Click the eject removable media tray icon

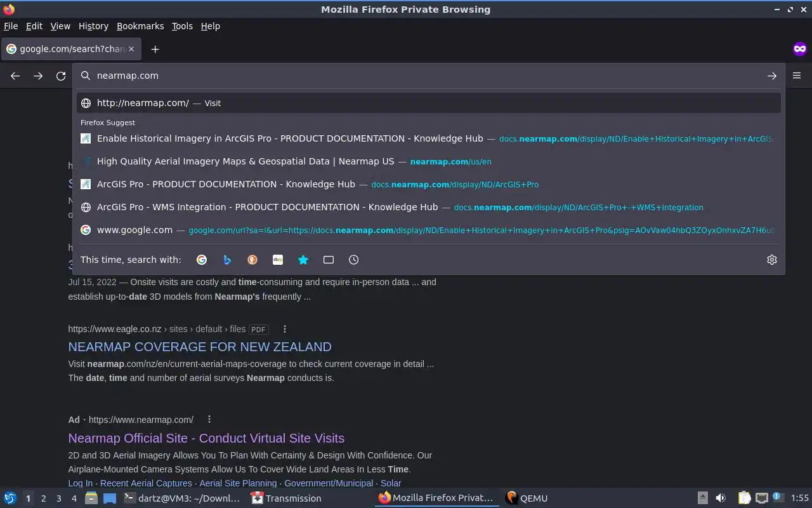[703, 498]
